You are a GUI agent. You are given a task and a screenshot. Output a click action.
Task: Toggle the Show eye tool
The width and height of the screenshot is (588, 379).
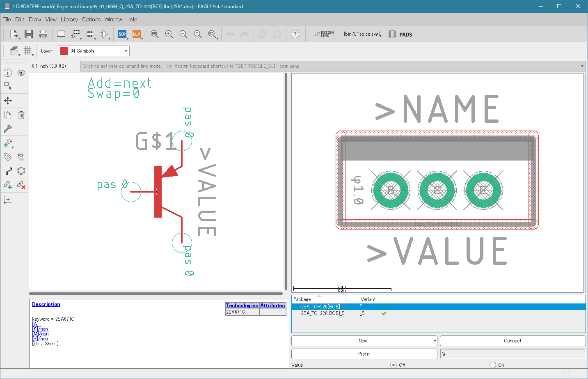pyautogui.click(x=21, y=73)
